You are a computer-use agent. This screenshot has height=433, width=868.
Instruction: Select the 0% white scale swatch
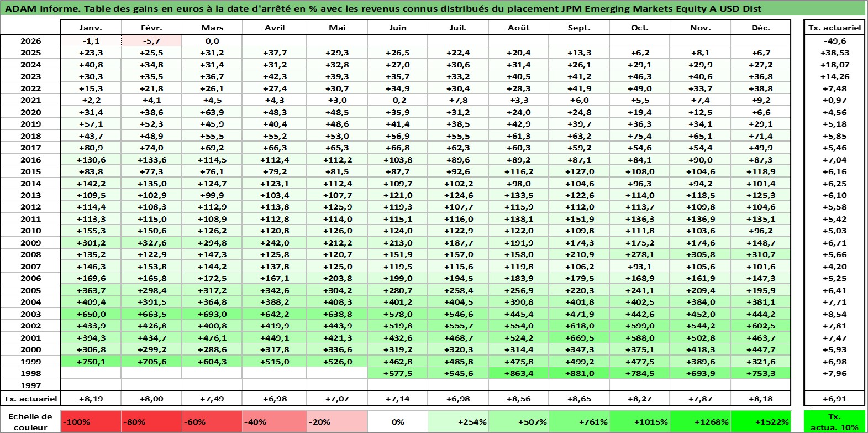pos(397,421)
